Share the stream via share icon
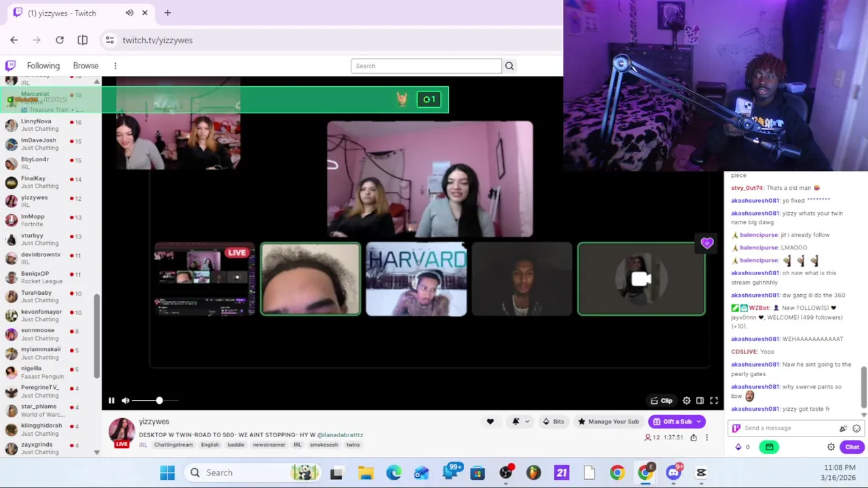 coord(693,438)
